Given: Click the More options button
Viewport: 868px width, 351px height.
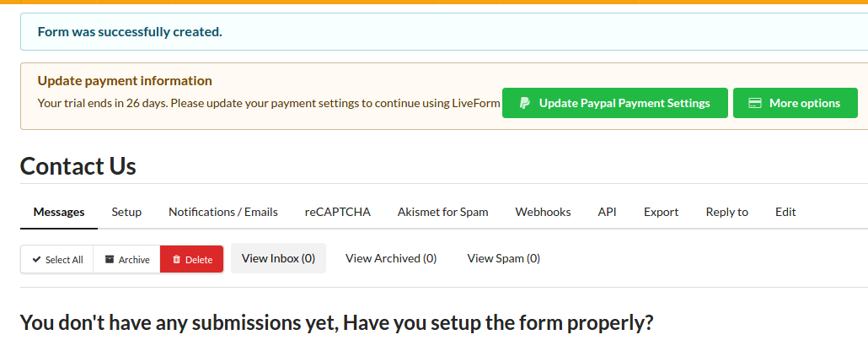Looking at the screenshot, I should click(x=796, y=103).
